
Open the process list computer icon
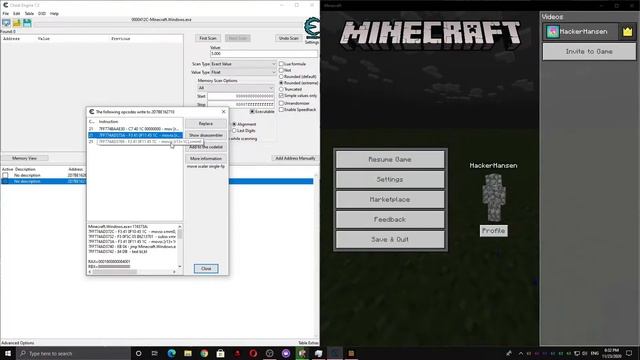(6, 23)
